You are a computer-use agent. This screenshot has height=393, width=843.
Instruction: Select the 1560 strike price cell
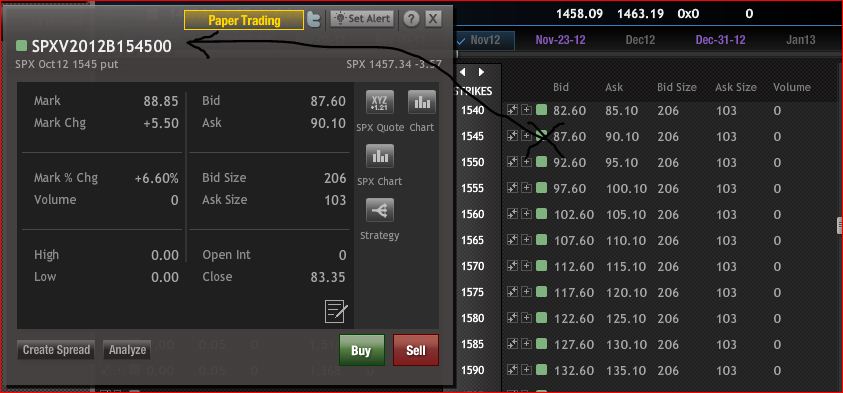pos(473,215)
